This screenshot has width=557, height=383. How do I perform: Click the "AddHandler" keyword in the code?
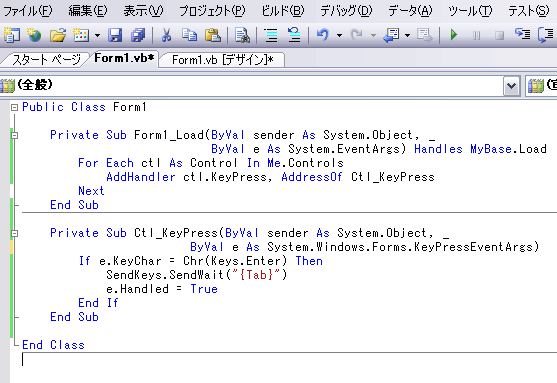[x=141, y=177]
